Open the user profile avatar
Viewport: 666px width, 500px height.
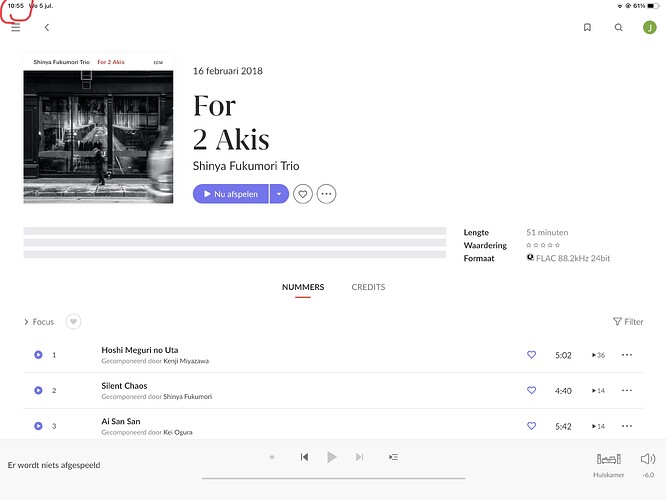pos(649,28)
